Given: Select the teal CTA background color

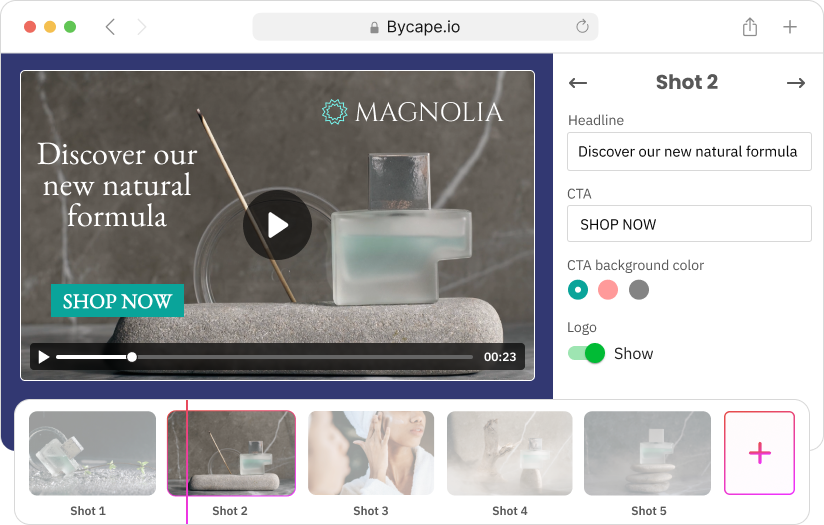Looking at the screenshot, I should (578, 290).
